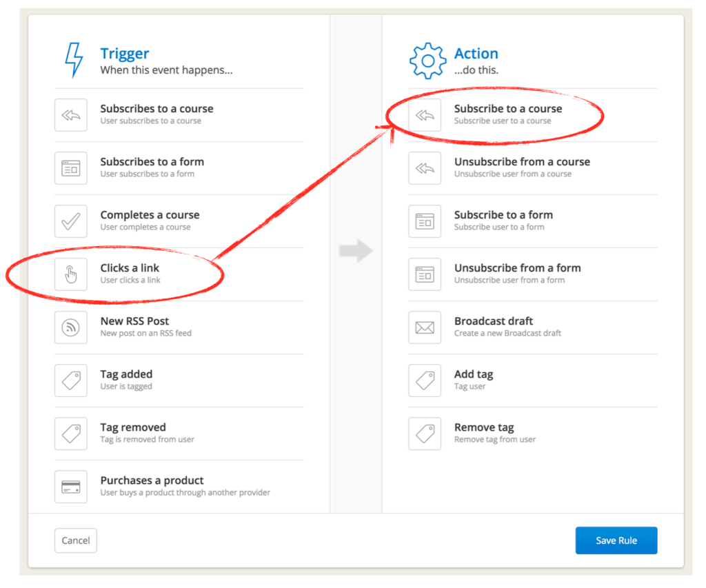
Task: Choose Subscribe to a course action
Action: click(507, 114)
